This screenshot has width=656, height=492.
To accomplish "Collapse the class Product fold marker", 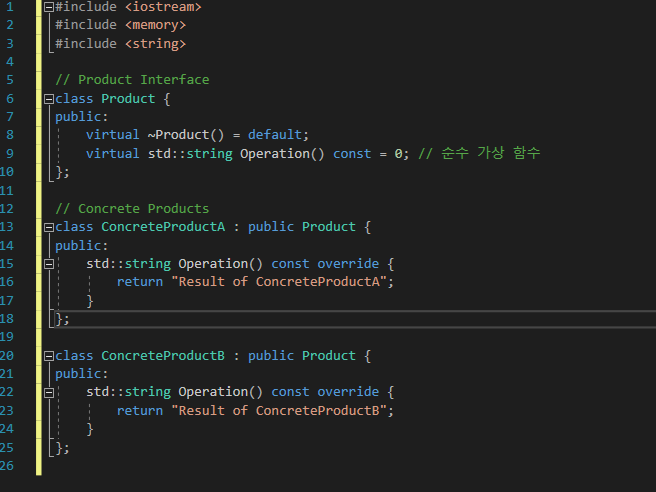I will 49,99.
